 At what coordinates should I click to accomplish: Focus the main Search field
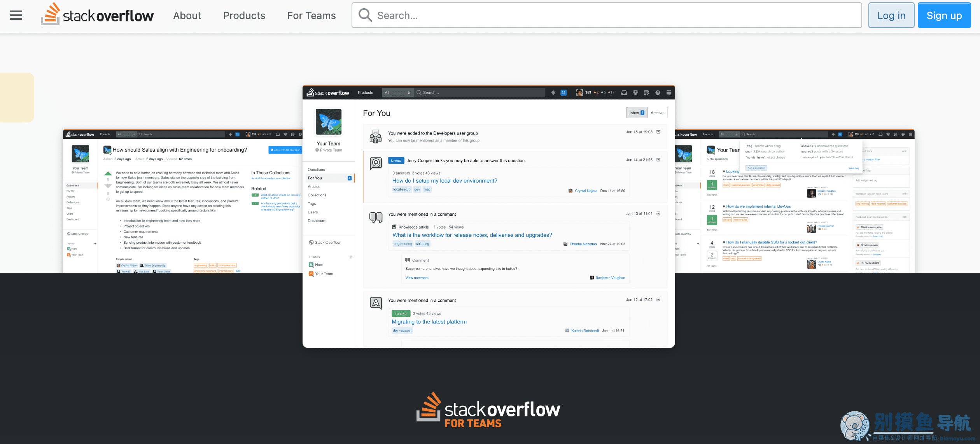607,15
